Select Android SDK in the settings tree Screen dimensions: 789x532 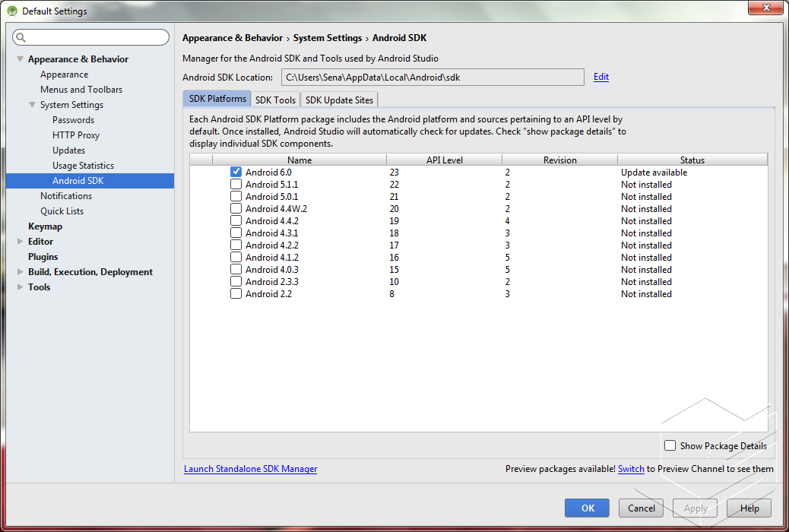click(x=90, y=181)
